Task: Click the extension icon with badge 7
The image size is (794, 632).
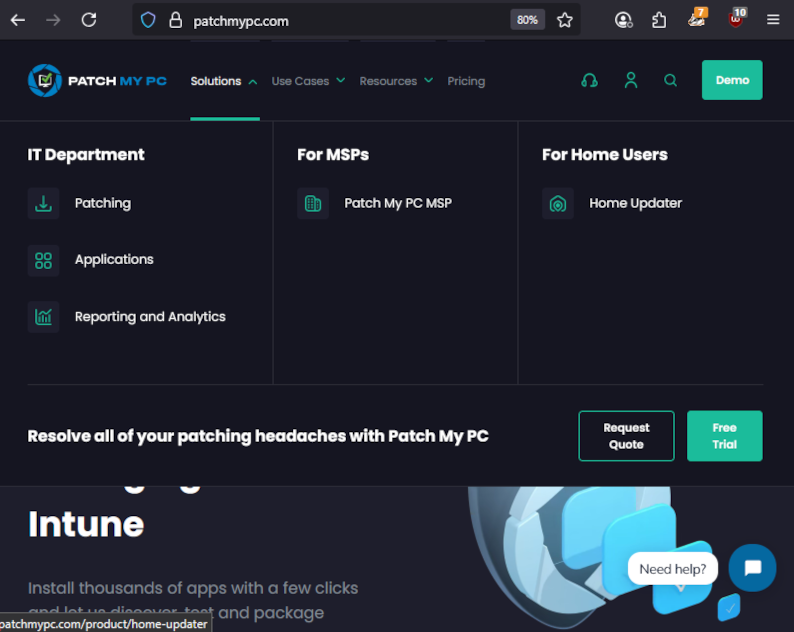Action: pyautogui.click(x=697, y=19)
